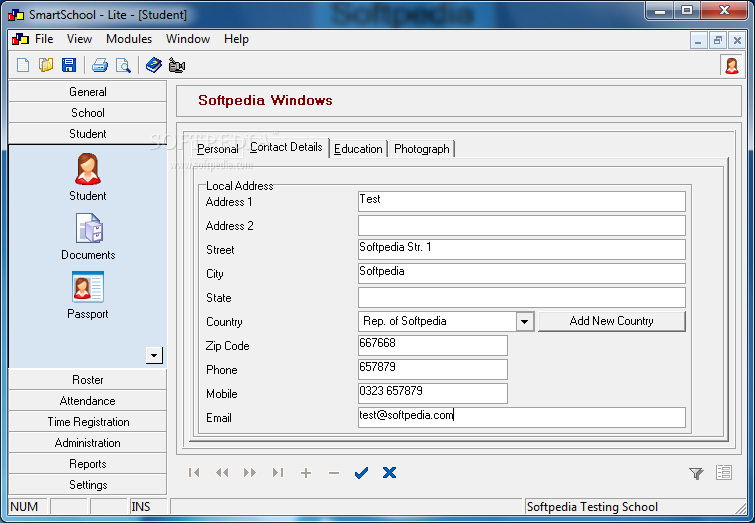Open the View menu
755x523 pixels.
(79, 39)
